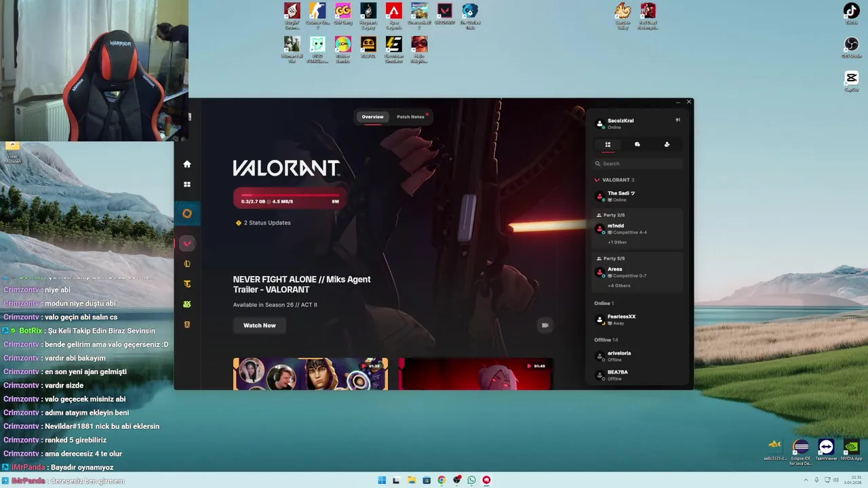The height and width of the screenshot is (488, 868).
Task: Open the VALORANT desktop shortcut
Action: (x=444, y=14)
